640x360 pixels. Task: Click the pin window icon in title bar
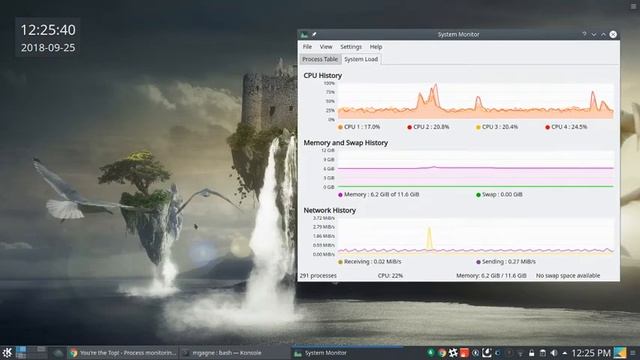pyautogui.click(x=314, y=34)
